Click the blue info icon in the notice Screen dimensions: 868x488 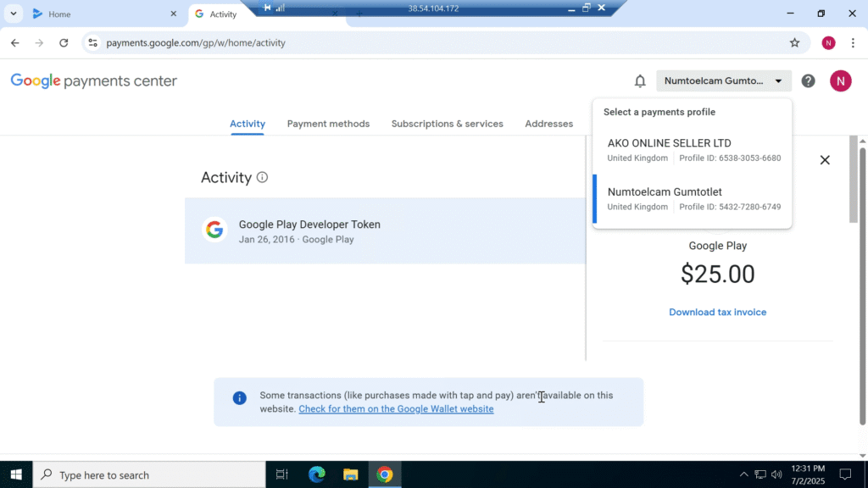pyautogui.click(x=239, y=398)
